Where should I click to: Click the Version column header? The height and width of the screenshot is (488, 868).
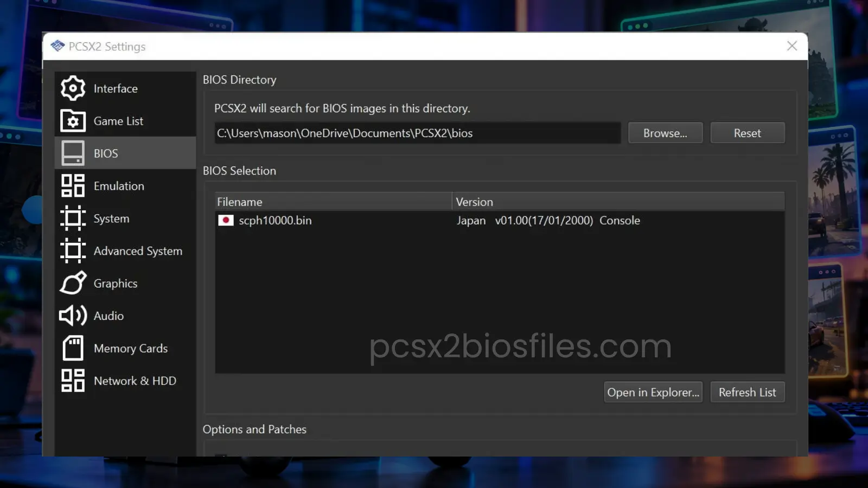[618, 202]
